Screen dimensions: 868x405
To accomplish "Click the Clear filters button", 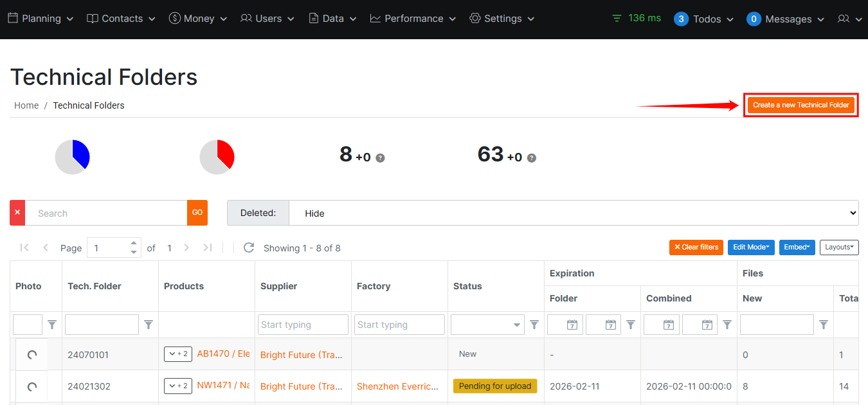I will 696,248.
